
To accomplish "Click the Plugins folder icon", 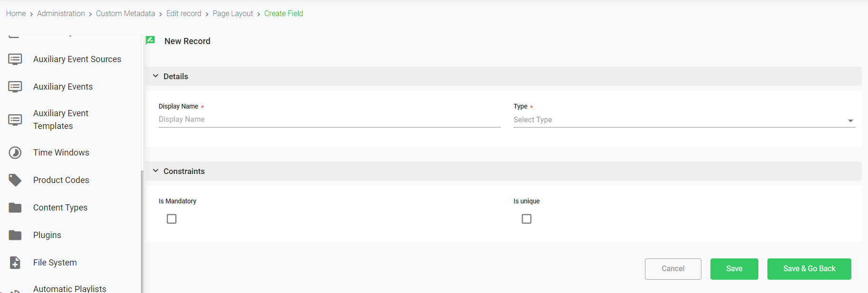I will pyautogui.click(x=15, y=235).
